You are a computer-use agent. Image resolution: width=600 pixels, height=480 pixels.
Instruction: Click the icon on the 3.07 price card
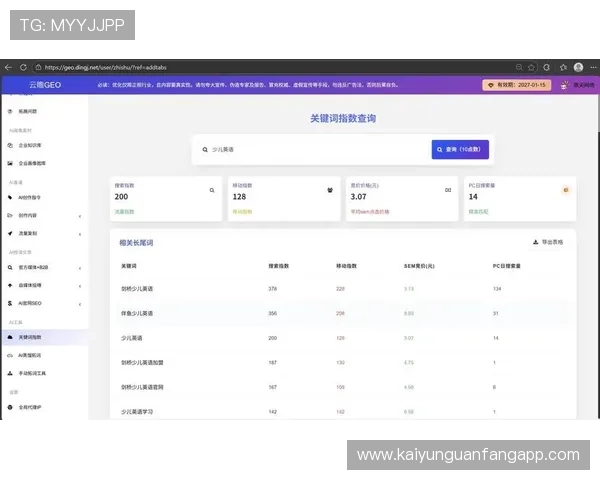(448, 190)
